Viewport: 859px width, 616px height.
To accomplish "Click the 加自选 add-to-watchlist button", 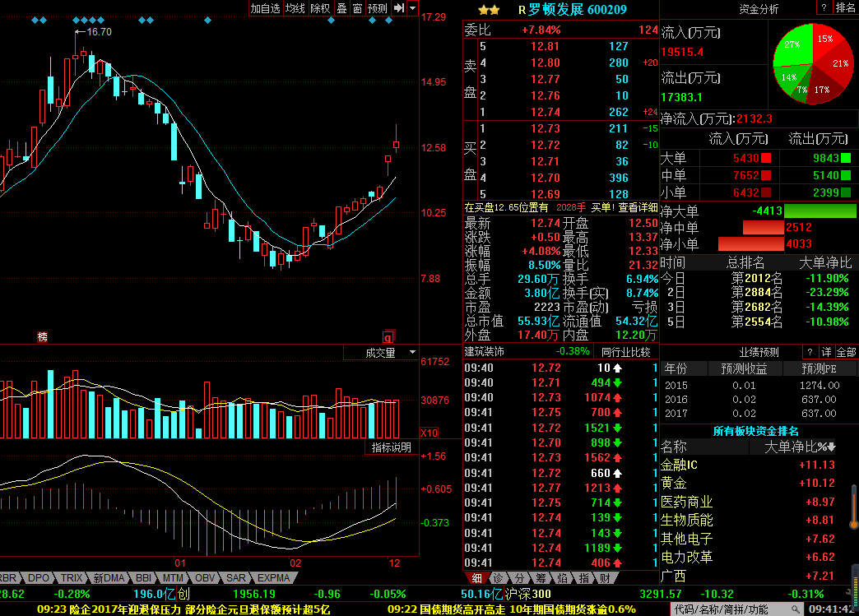I will coord(266,8).
